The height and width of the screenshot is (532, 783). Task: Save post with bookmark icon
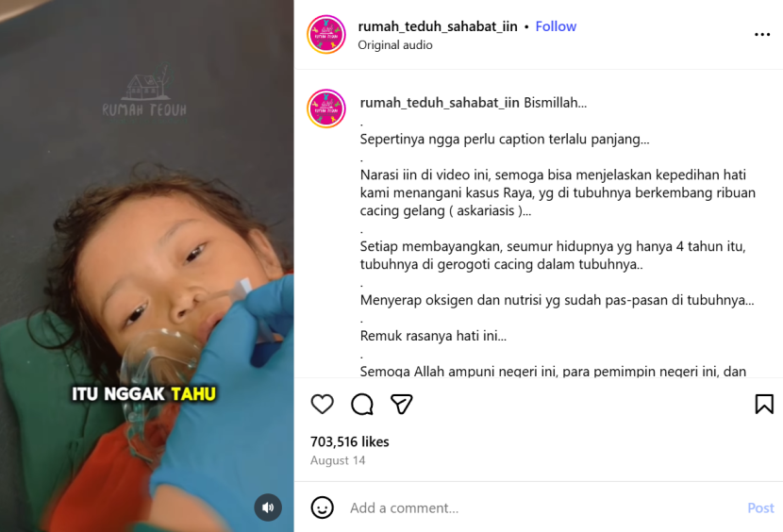click(x=764, y=404)
